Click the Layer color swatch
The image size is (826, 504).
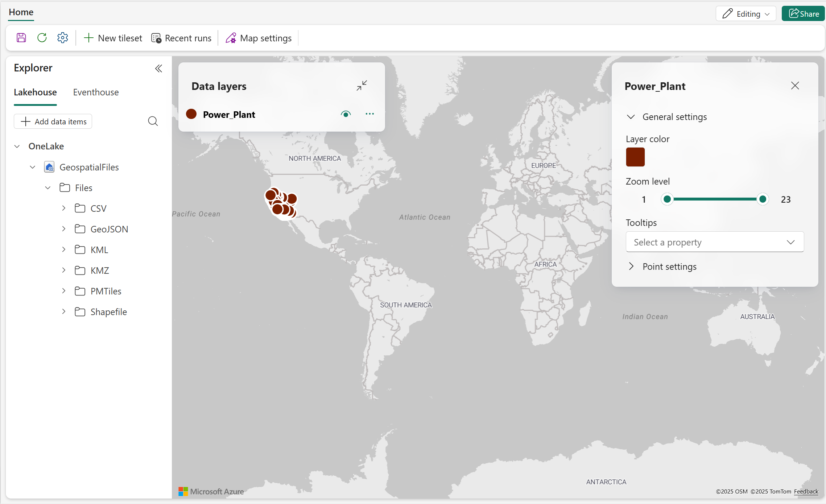(635, 157)
